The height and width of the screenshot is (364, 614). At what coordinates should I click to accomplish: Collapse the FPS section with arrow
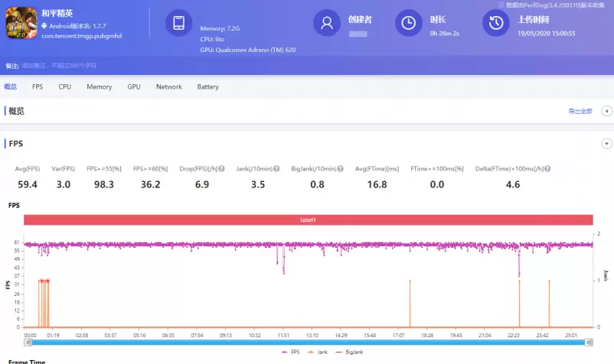[x=607, y=144]
